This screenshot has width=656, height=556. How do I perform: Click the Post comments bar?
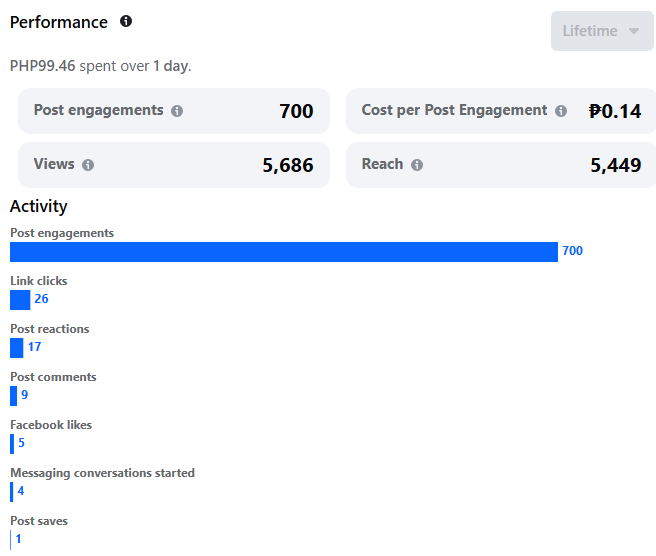(x=13, y=396)
